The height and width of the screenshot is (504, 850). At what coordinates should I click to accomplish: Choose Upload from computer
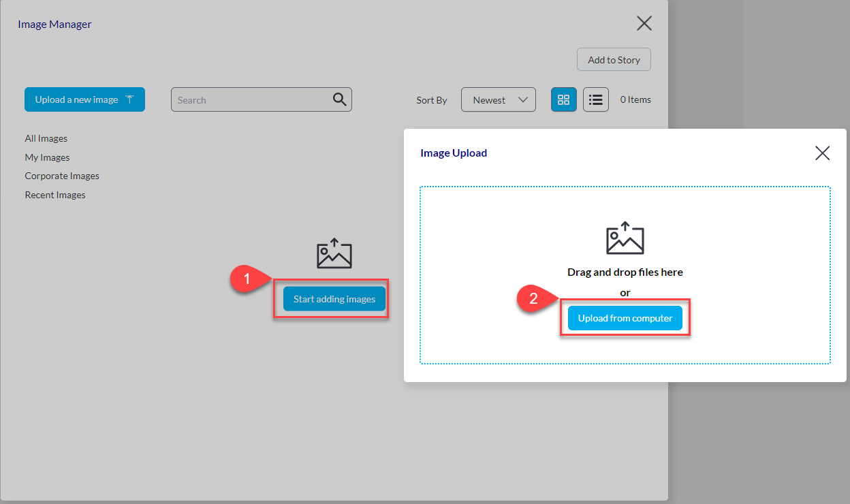tap(625, 318)
